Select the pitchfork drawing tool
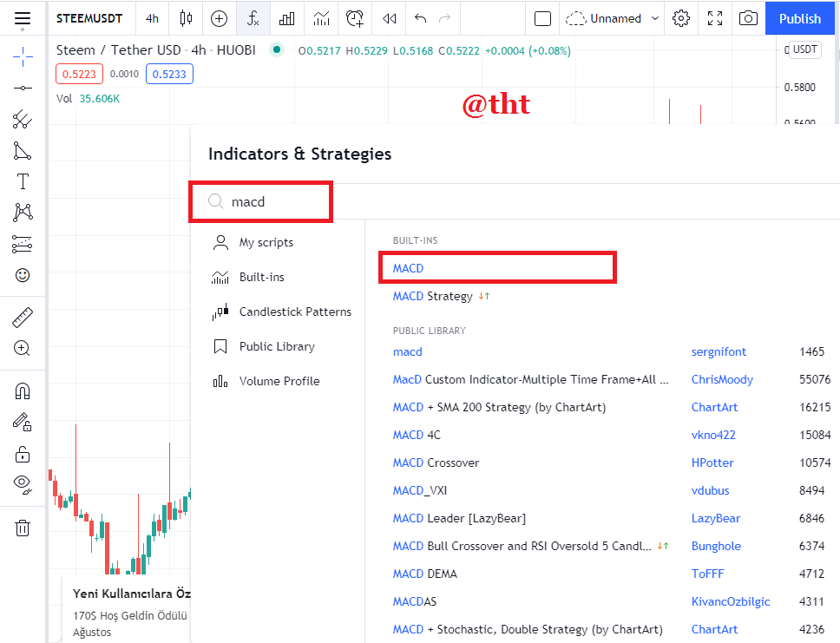This screenshot has width=840, height=643. click(23, 120)
